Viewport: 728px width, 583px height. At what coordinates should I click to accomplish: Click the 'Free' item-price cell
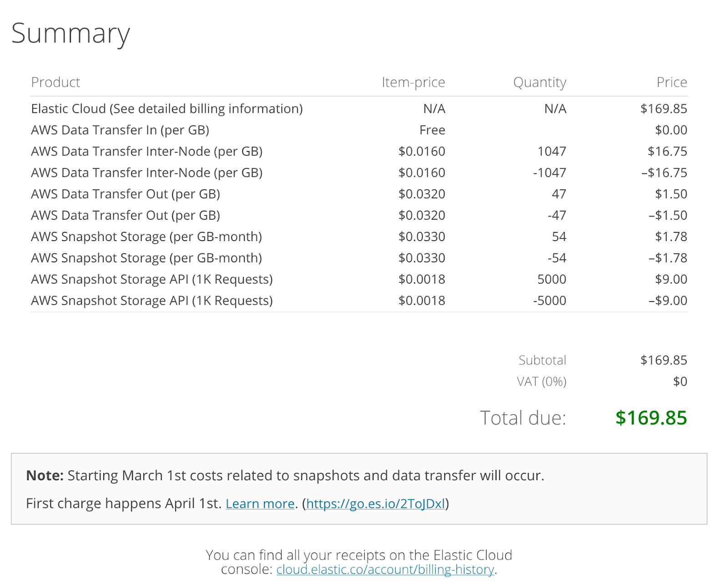(432, 130)
